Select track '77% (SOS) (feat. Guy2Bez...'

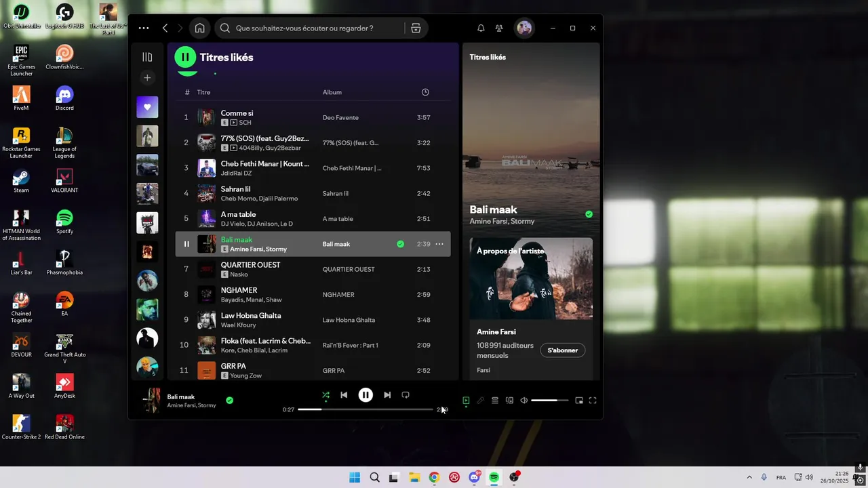(265, 138)
